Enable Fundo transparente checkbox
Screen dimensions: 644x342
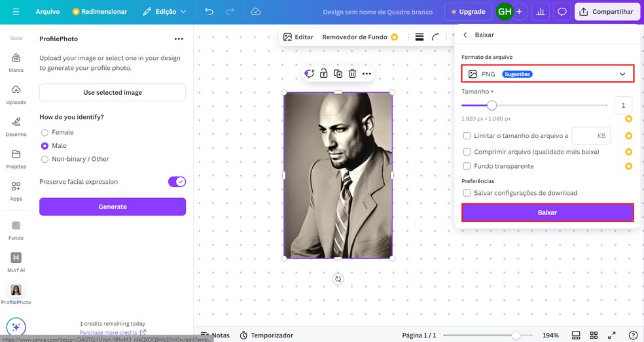click(467, 166)
